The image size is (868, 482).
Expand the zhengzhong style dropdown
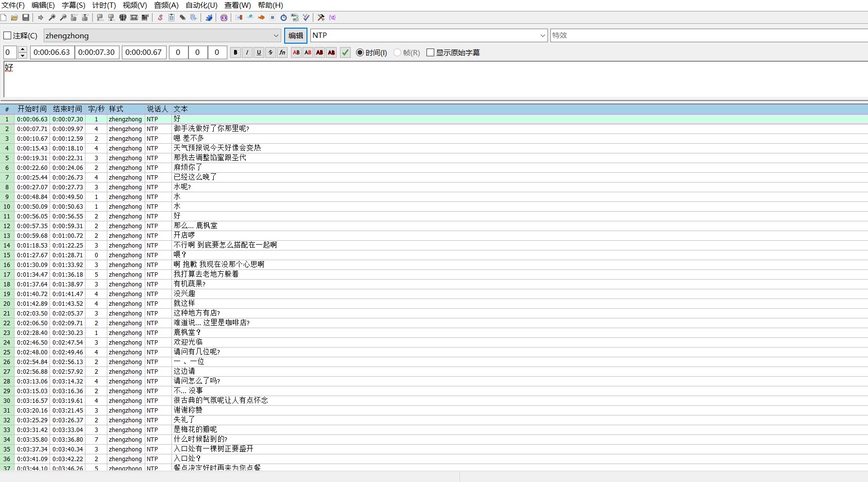[276, 35]
